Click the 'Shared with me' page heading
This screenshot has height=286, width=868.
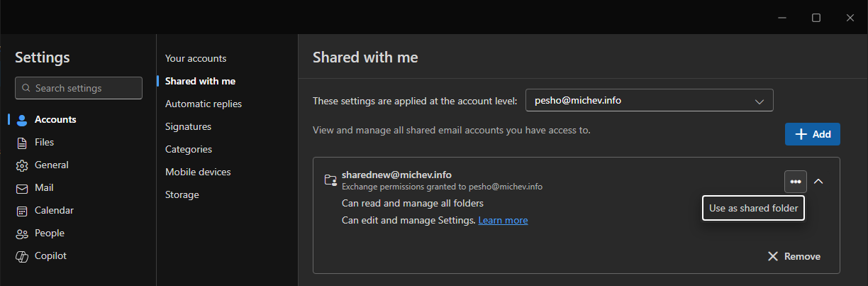pyautogui.click(x=365, y=57)
